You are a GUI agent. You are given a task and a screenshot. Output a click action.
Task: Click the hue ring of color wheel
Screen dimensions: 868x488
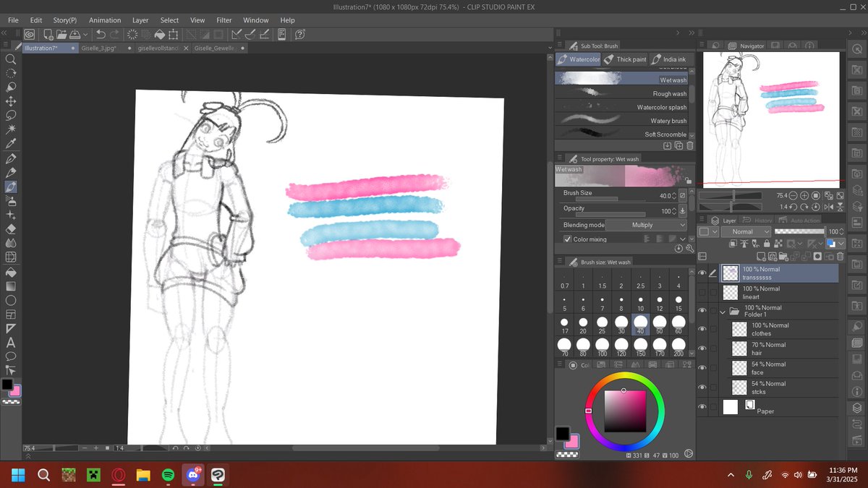[624, 376]
